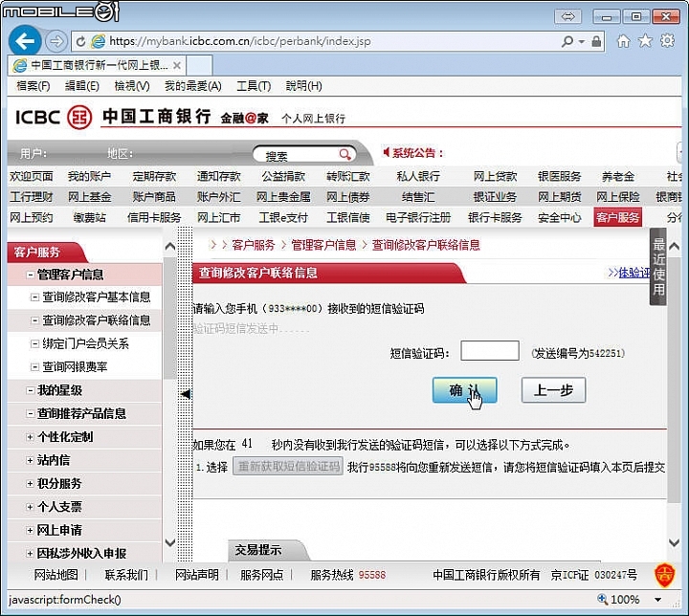The image size is (689, 616).
Task: Click the 管理客户信息 breadcrumb link
Action: (x=323, y=245)
